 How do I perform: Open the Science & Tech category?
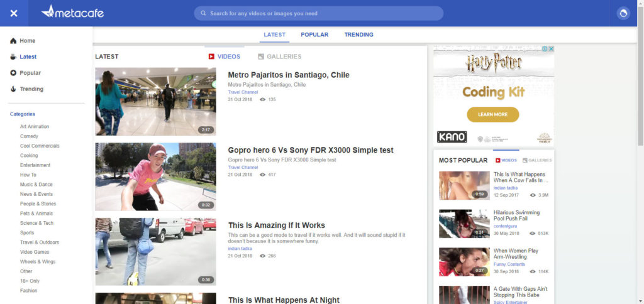(x=37, y=223)
